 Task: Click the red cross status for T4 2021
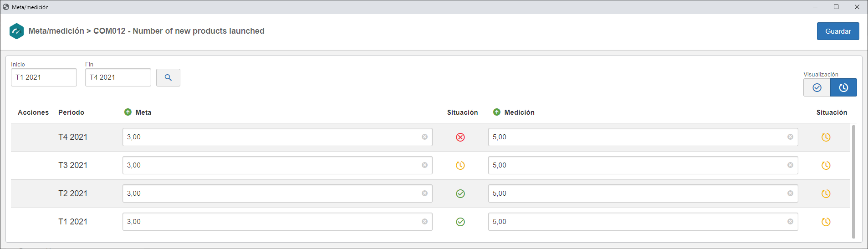(x=460, y=137)
